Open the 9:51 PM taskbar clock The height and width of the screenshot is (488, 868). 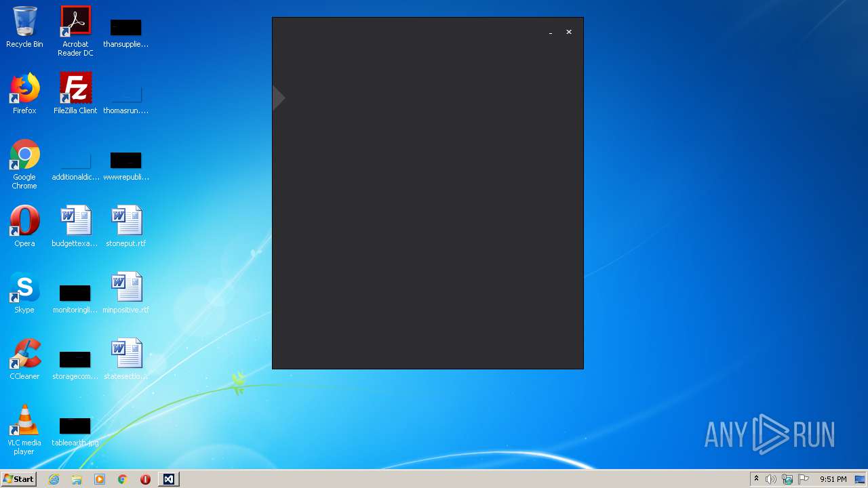(x=833, y=479)
